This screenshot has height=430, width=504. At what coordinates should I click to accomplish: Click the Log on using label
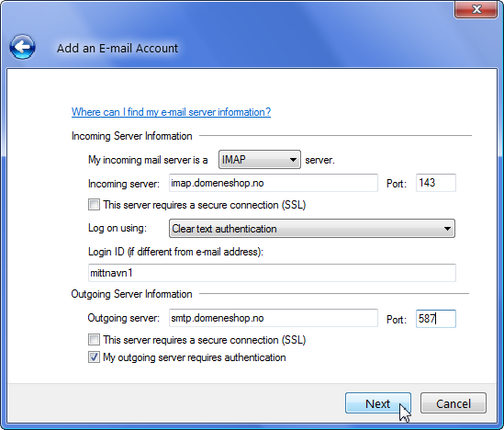pyautogui.click(x=118, y=228)
